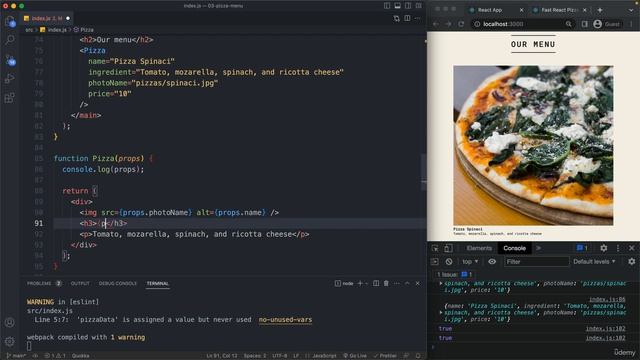
Task: Open the Search view in VS Code activity bar
Action: pyautogui.click(x=10, y=40)
